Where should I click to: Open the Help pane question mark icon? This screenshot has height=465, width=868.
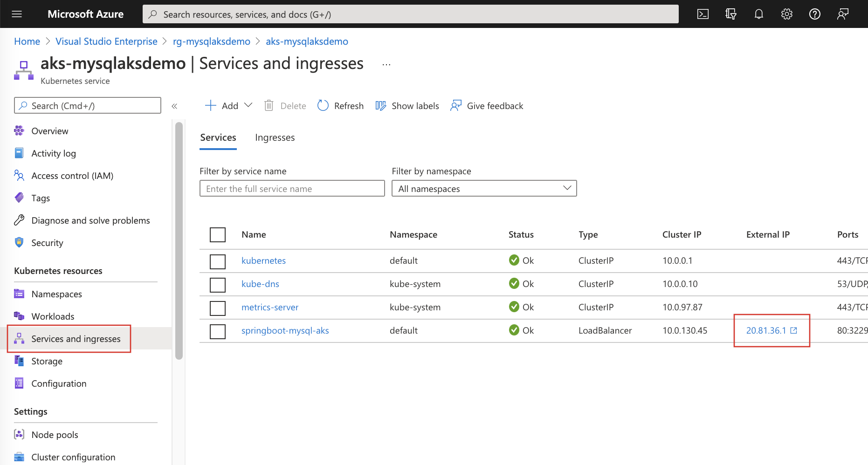tap(814, 14)
